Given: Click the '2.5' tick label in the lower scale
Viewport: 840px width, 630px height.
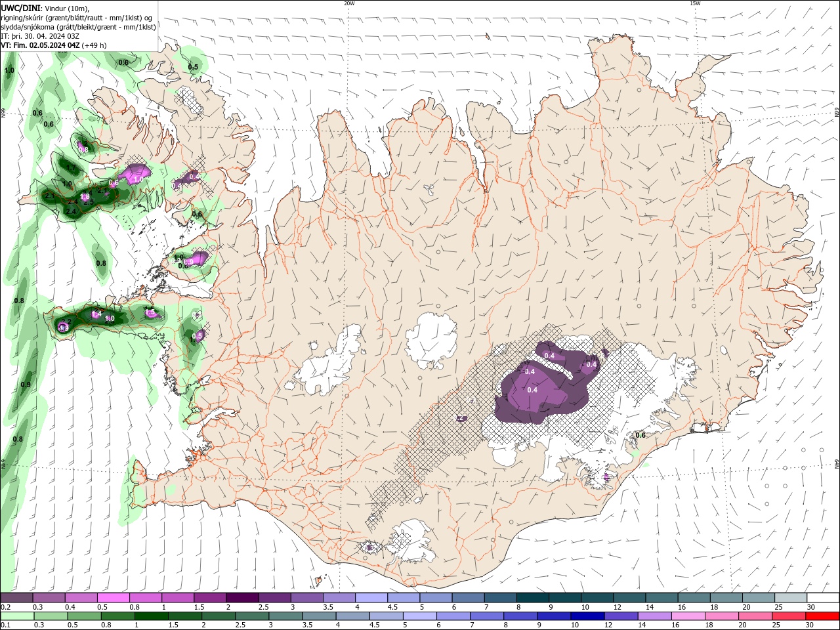Looking at the screenshot, I should (240, 625).
